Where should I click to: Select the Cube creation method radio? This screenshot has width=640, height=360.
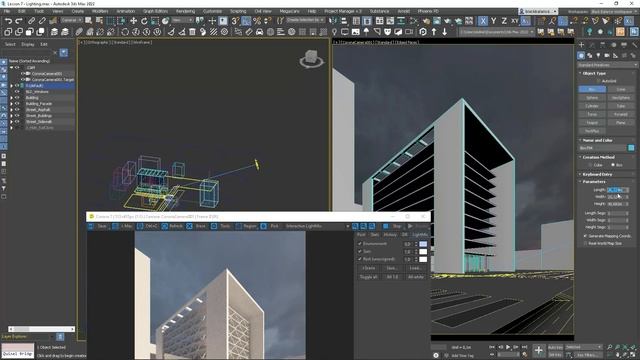tap(591, 165)
